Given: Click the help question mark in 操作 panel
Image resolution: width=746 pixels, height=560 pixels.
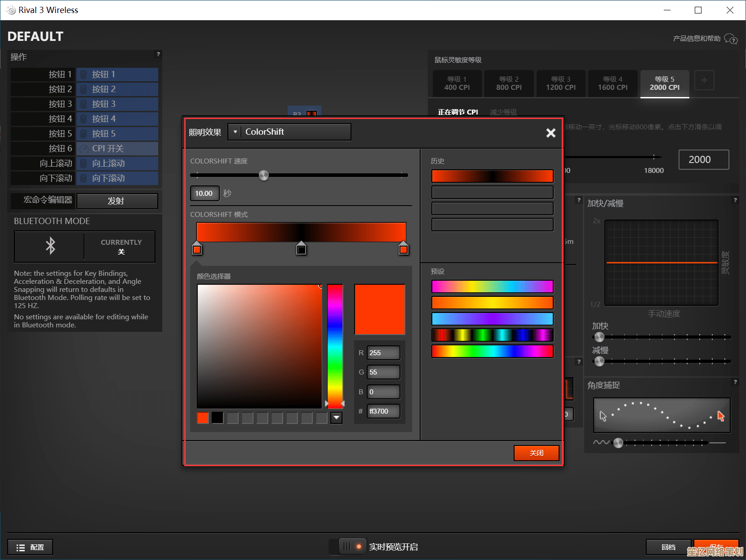Looking at the screenshot, I should pyautogui.click(x=158, y=54).
